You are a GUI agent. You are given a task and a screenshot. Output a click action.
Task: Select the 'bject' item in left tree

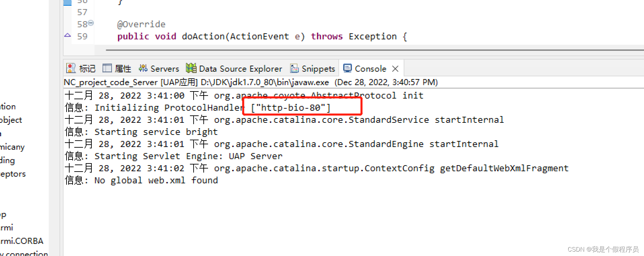pos(11,120)
